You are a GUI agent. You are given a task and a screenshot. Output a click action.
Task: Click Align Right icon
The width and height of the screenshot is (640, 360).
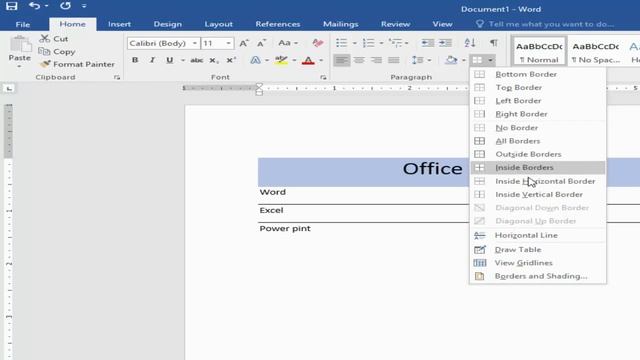pyautogui.click(x=376, y=60)
